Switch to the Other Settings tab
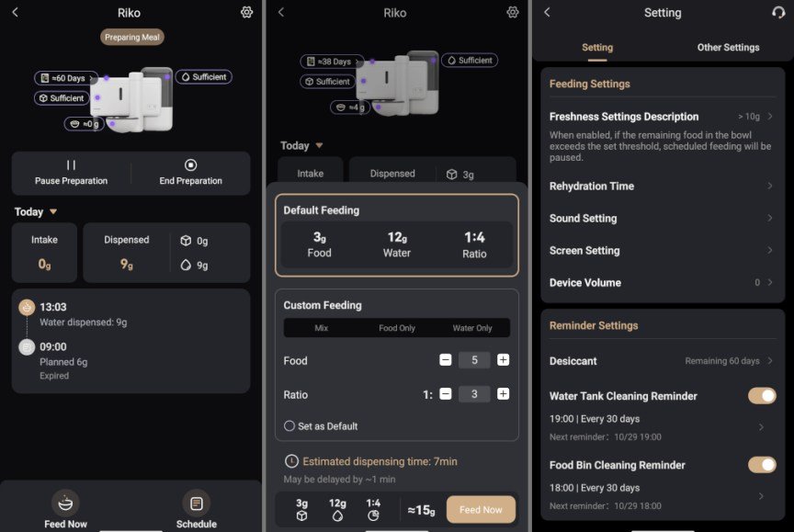Viewport: 794px width, 532px height. (728, 47)
